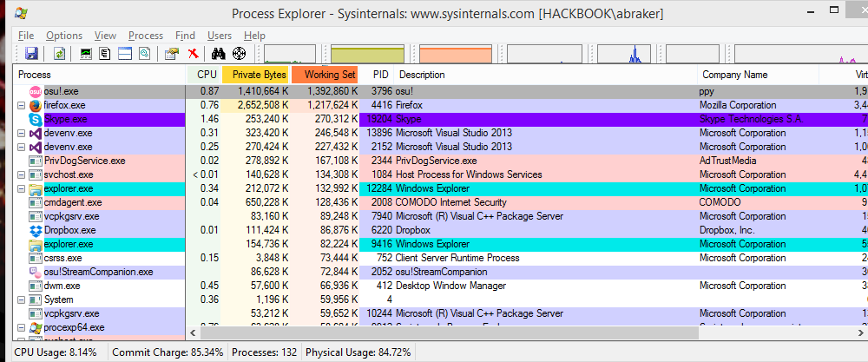Screen dimensions: 868x362
Task: Click 'AdTrustMedia' company name cell
Action: [x=728, y=161]
